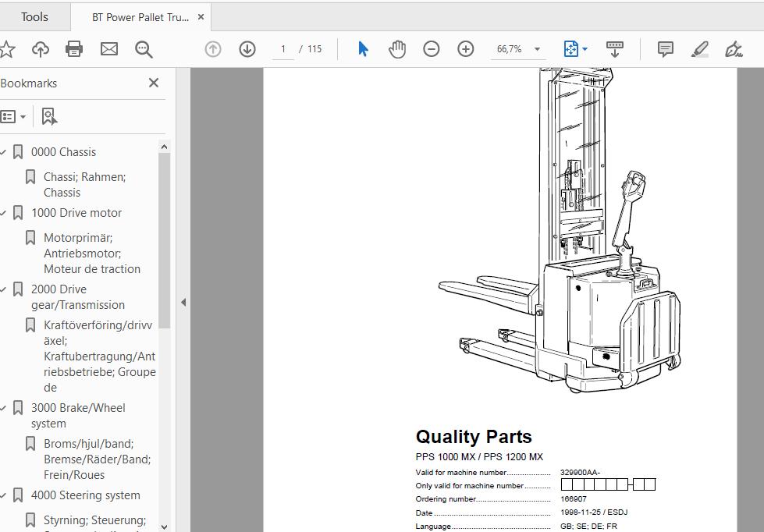This screenshot has height=532, width=764.
Task: Zoom in with the plus icon
Action: pyautogui.click(x=466, y=49)
